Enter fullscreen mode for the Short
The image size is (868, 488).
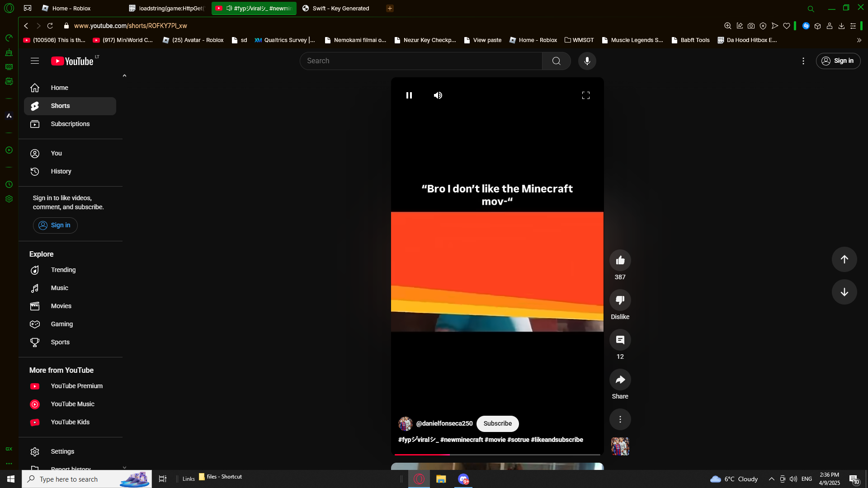pos(586,95)
